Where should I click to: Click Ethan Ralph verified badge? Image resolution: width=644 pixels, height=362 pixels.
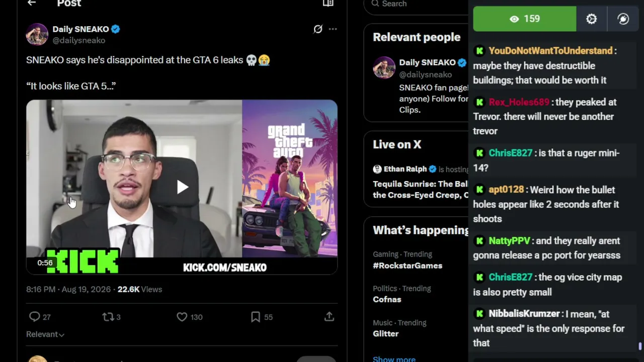pyautogui.click(x=432, y=169)
